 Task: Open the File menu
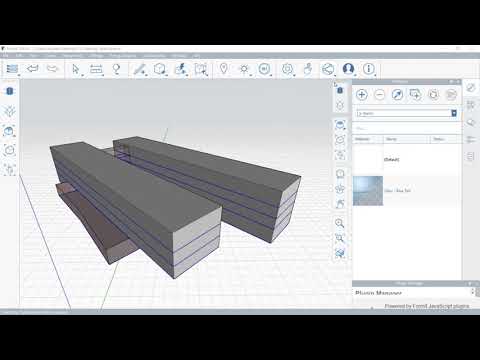tap(5, 56)
